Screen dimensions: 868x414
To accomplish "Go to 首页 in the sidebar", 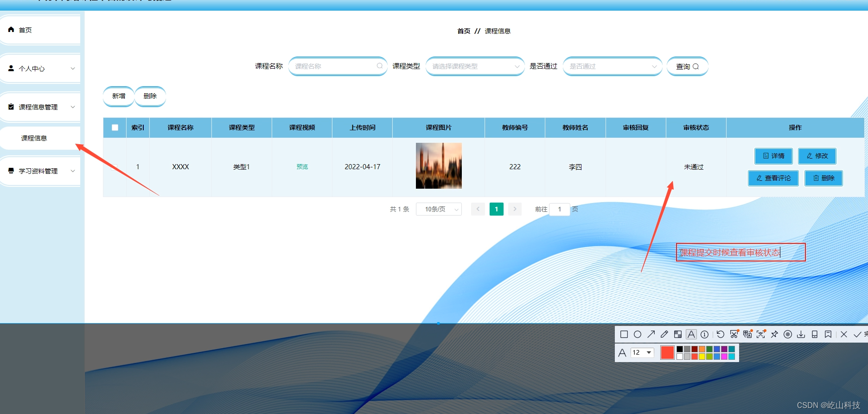I will [41, 30].
